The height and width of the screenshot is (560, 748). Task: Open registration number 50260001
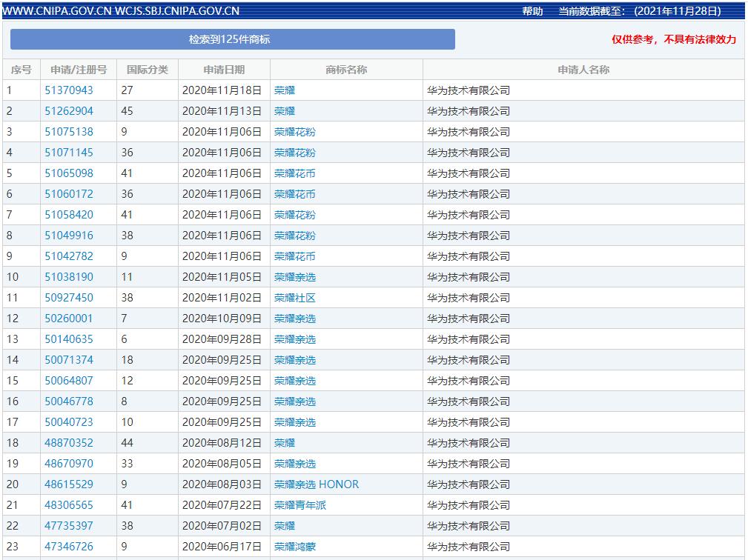(69, 319)
